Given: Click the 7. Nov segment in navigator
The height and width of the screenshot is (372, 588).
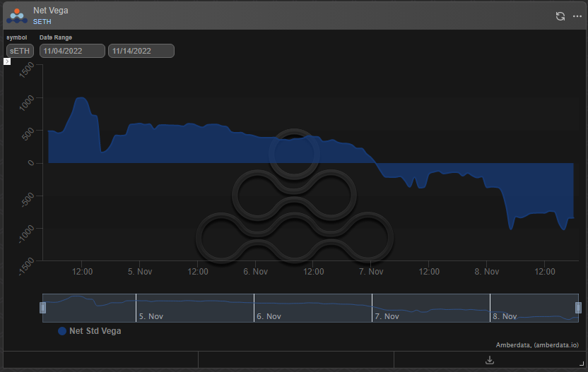Looking at the screenshot, I should pos(431,308).
